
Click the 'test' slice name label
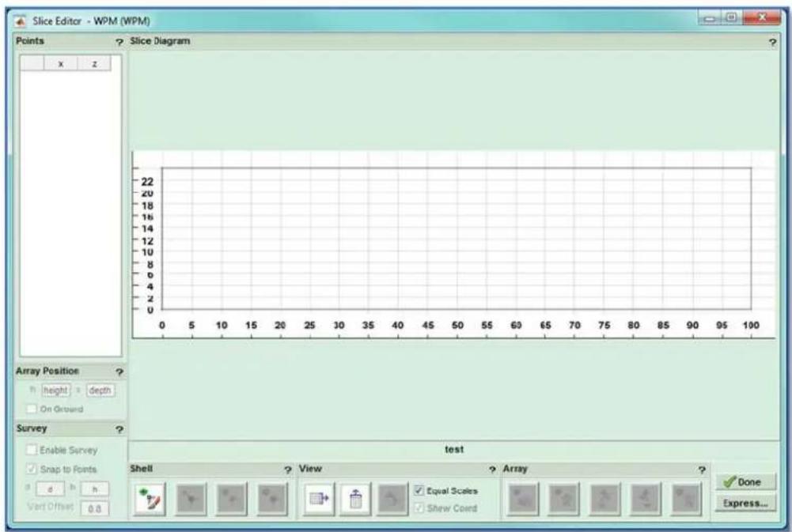(x=454, y=449)
